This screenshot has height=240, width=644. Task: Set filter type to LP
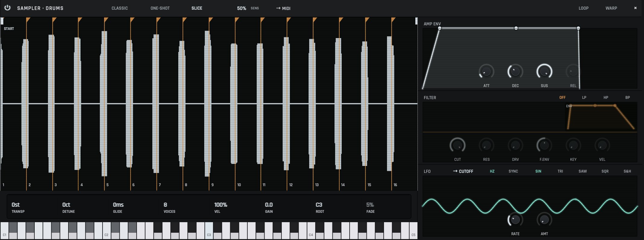(x=584, y=98)
